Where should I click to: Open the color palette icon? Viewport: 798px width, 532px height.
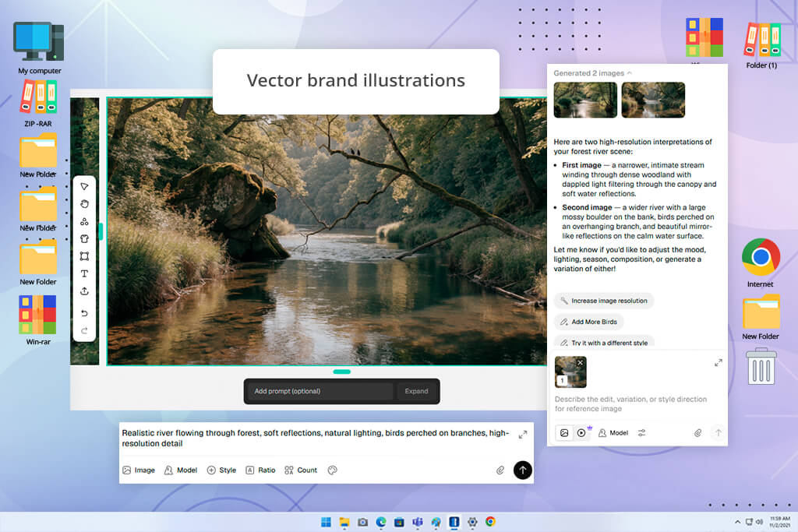[x=332, y=470]
